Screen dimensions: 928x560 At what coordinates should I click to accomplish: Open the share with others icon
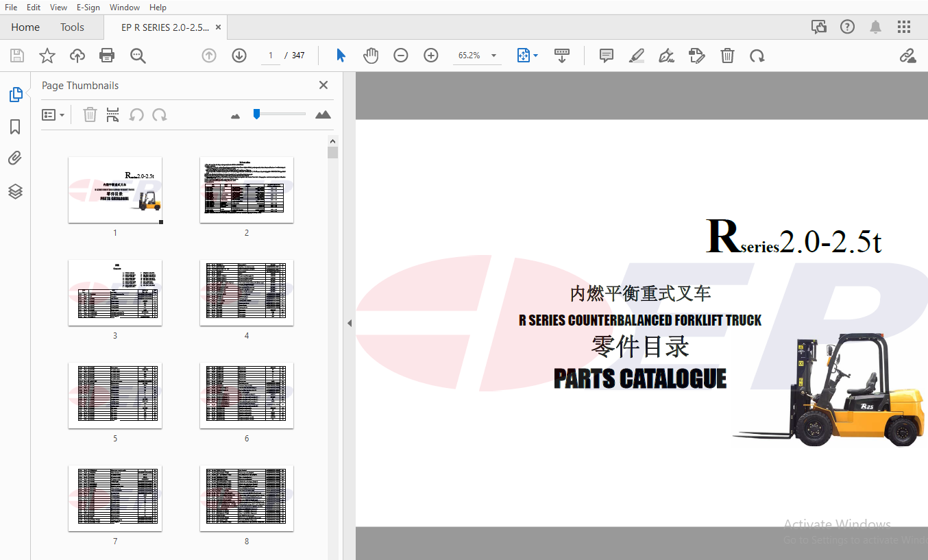(819, 27)
